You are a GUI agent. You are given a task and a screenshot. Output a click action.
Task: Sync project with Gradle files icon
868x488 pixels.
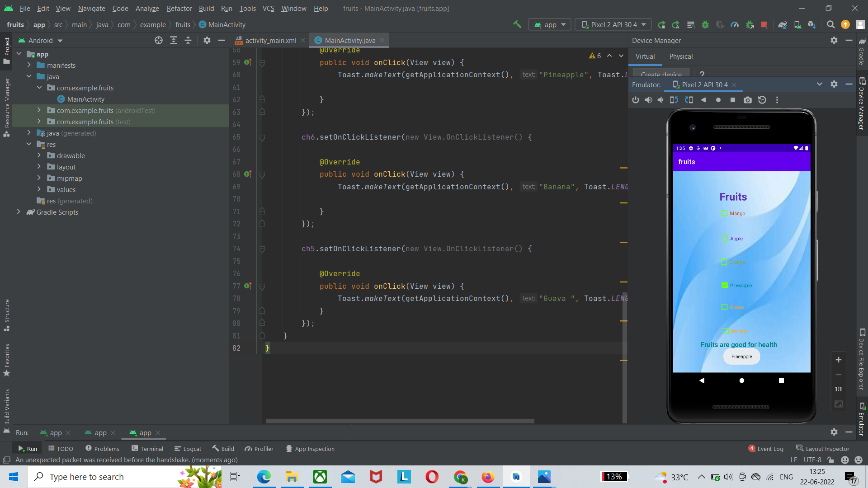click(x=783, y=24)
